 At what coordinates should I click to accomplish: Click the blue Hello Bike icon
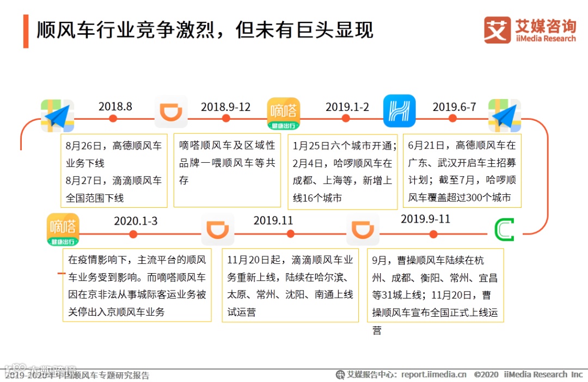pyautogui.click(x=400, y=111)
